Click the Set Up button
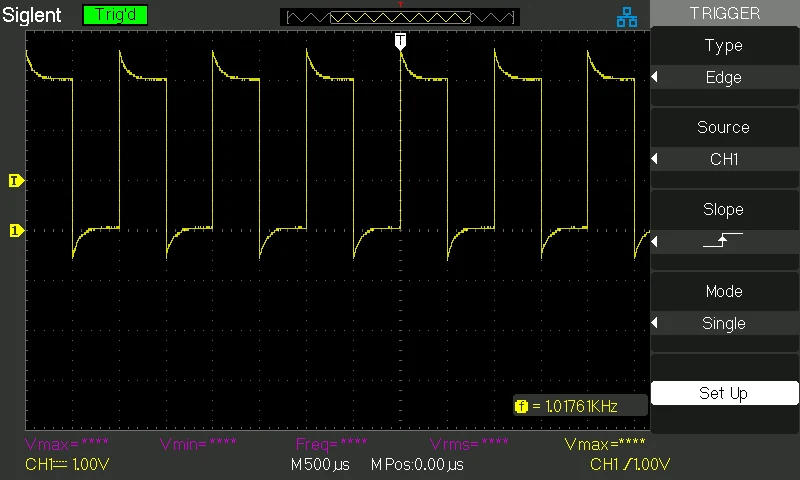 point(724,393)
